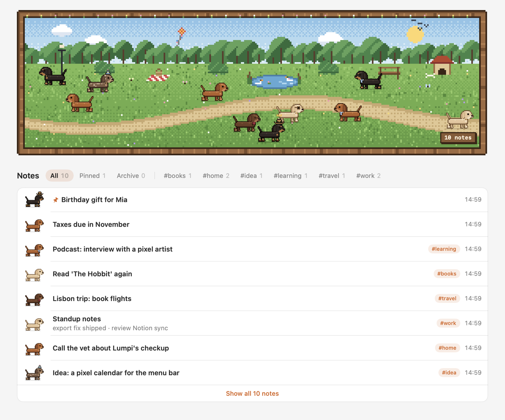Filter notes by the #idea tab
This screenshot has height=420, width=505.
251,176
